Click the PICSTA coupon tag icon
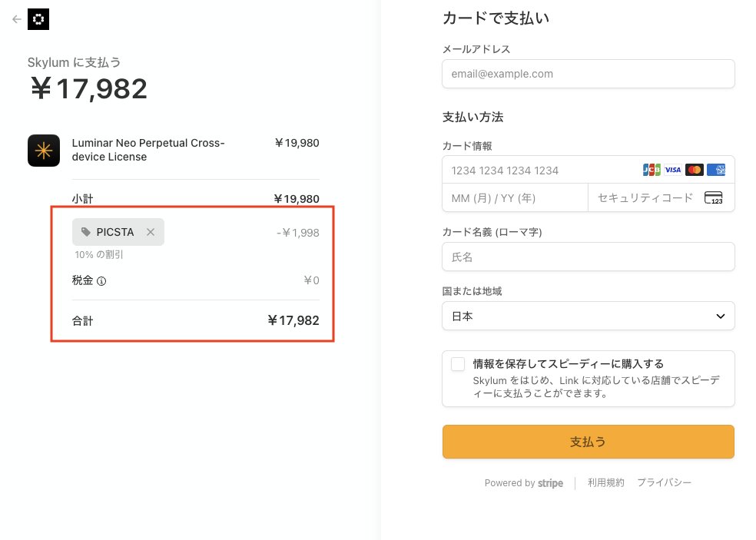Viewport: 756px width, 540px height. [86, 232]
